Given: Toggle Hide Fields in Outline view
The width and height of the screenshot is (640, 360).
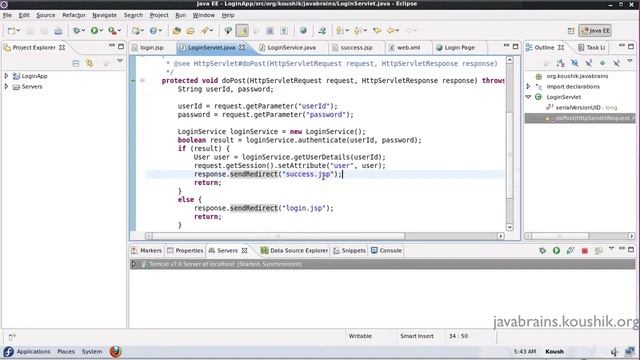Looking at the screenshot, I should (575, 63).
